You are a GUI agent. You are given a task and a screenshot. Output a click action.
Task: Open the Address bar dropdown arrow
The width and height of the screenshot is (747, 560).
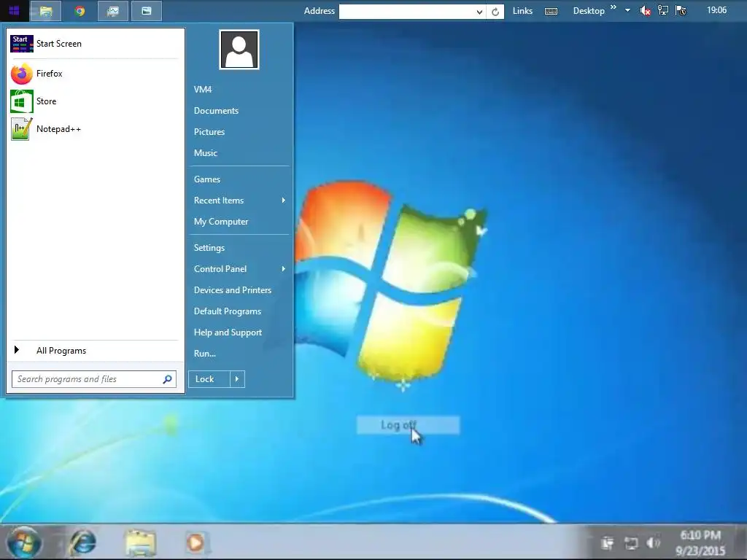click(x=479, y=12)
